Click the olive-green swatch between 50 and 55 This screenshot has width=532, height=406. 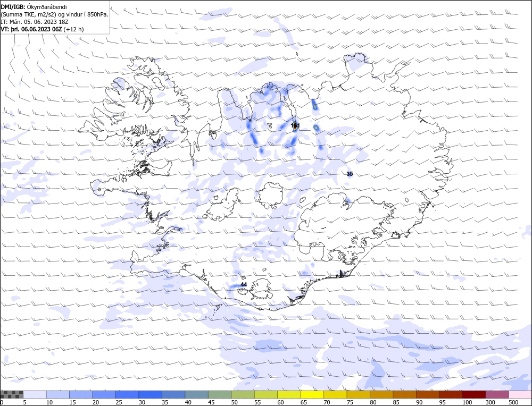pos(243,394)
